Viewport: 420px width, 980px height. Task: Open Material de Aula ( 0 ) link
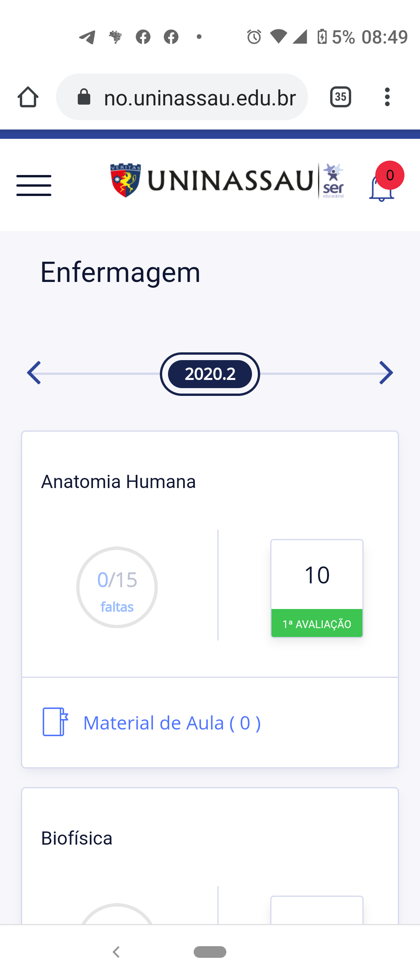172,723
